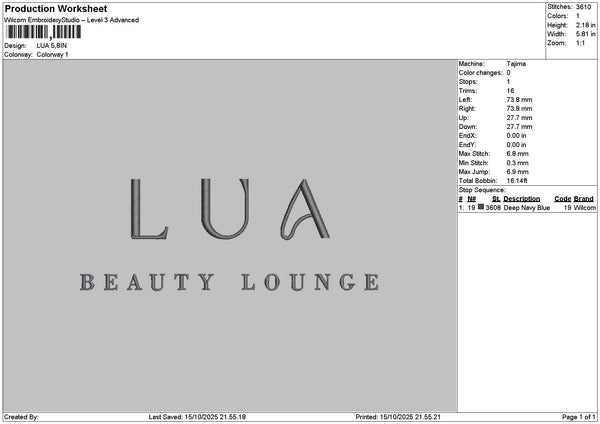Screen dimensions: 600x424
Task: Click the Deep Navy Blue color swatch
Action: 481,207
